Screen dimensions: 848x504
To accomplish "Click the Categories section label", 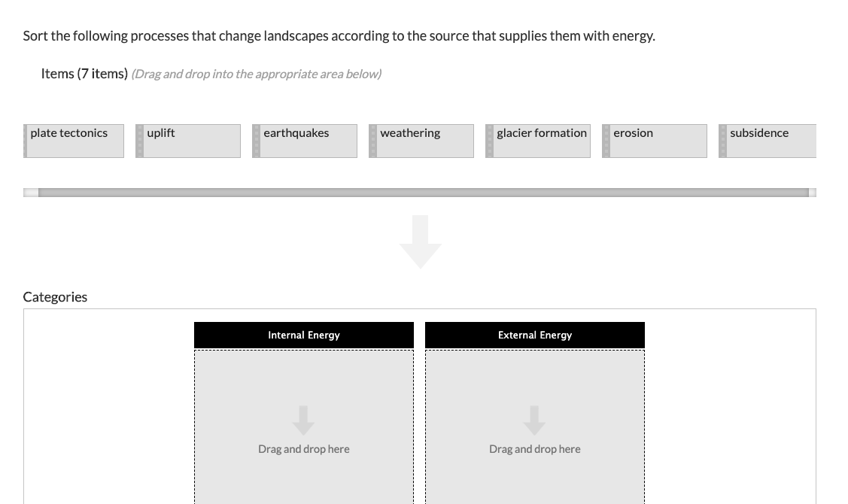I will (55, 296).
